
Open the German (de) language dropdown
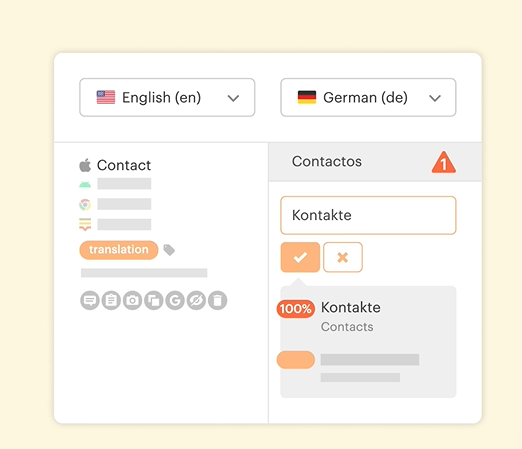[368, 97]
